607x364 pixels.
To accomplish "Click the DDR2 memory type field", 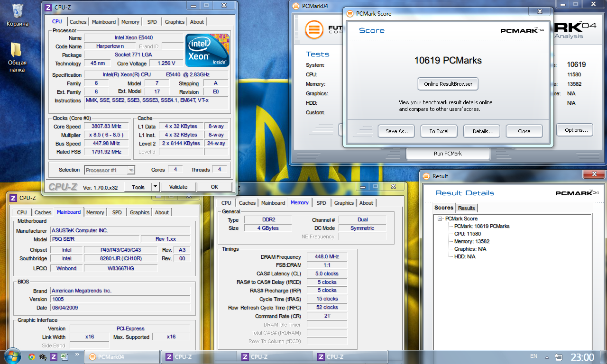I will [x=267, y=220].
